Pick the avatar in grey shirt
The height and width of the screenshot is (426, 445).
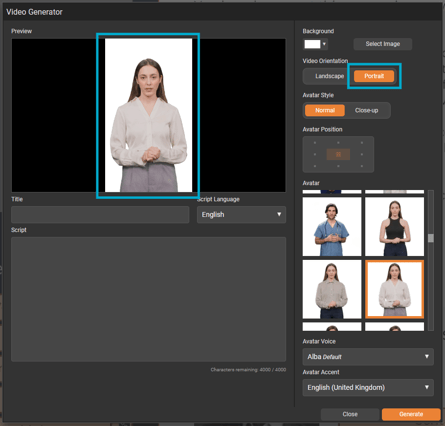tap(332, 289)
